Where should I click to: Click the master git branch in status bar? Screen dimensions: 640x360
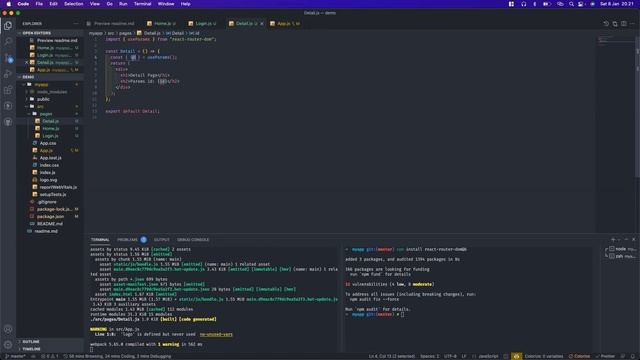(x=15, y=356)
